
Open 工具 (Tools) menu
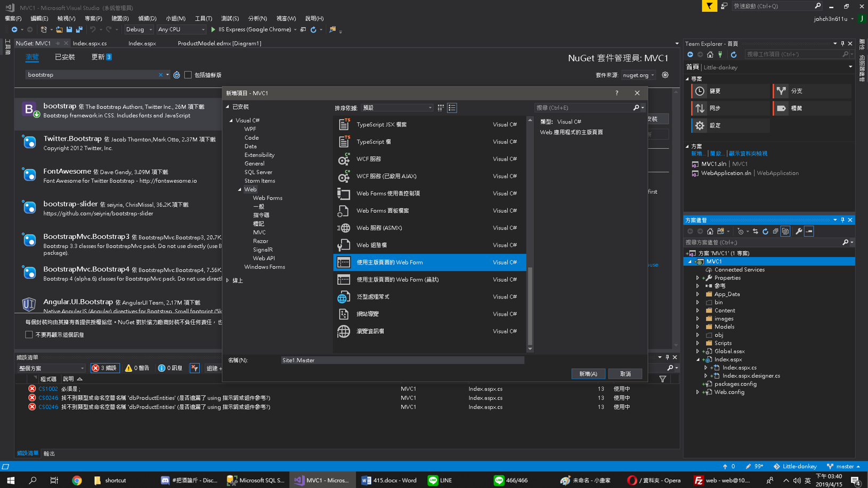(x=203, y=19)
